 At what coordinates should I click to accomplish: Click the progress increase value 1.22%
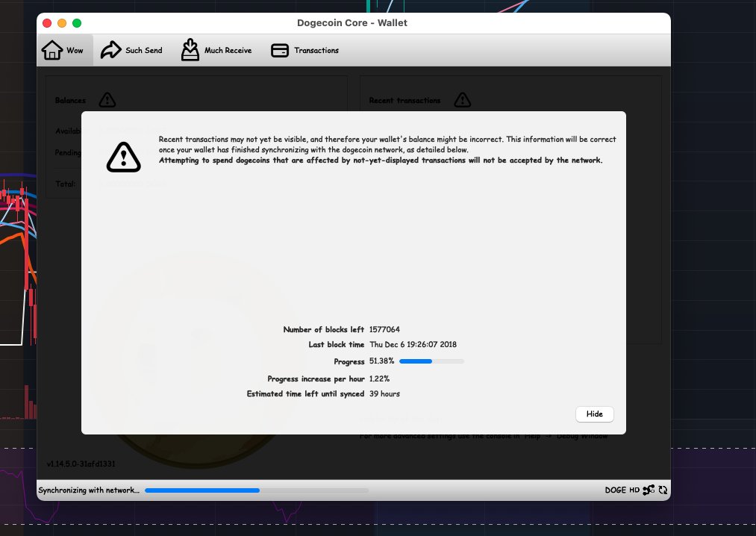click(379, 378)
